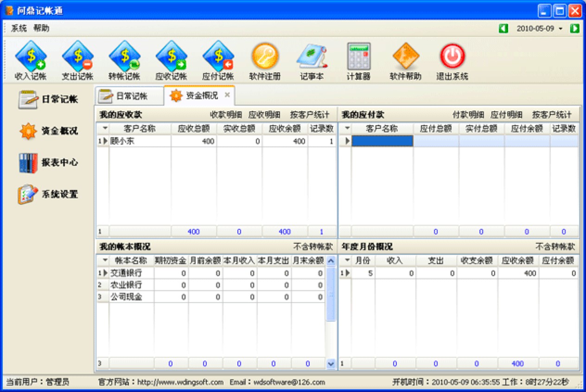The height and width of the screenshot is (392, 586).
Task: Open 应收记帐 receivable entry
Action: pyautogui.click(x=171, y=60)
